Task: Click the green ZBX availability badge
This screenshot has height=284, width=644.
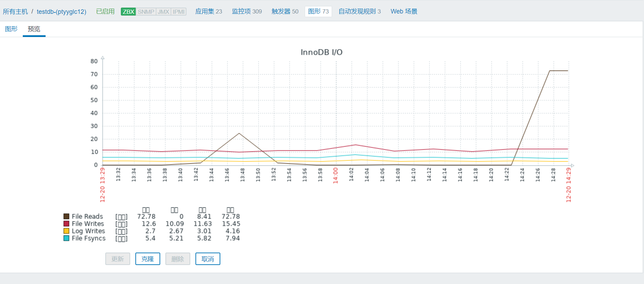Action: click(128, 12)
